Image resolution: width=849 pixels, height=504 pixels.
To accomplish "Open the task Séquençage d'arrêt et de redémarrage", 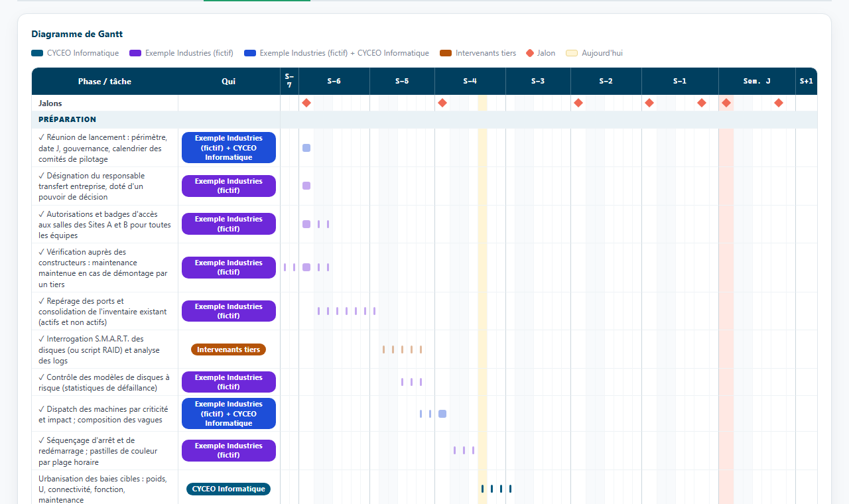I will pyautogui.click(x=98, y=451).
